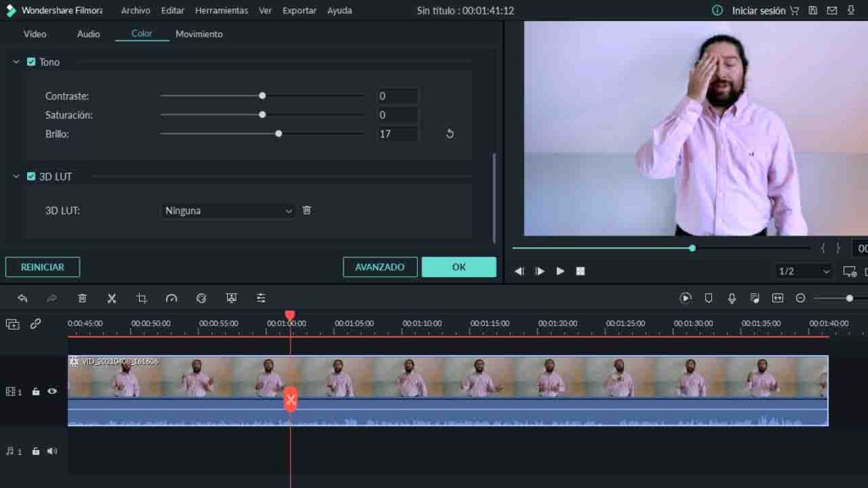Click the Contraste slider handle

click(262, 96)
